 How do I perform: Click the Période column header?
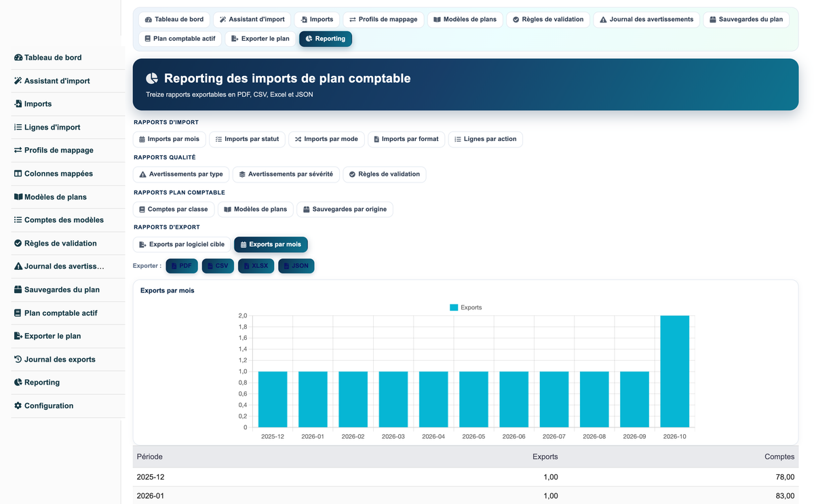tap(150, 457)
